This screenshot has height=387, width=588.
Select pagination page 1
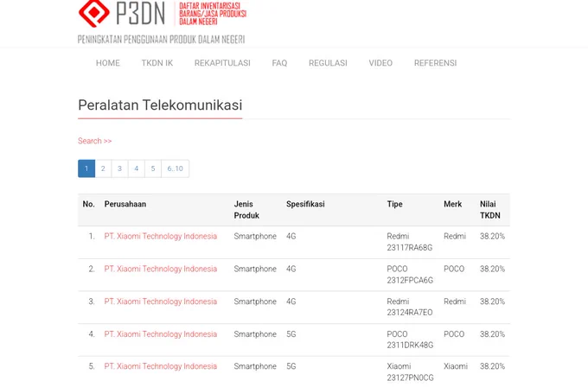[86, 168]
